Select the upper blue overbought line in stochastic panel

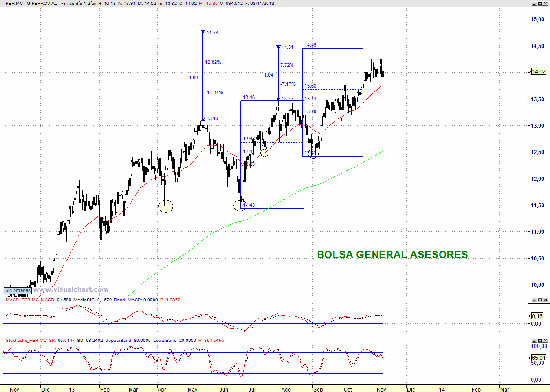(193, 352)
